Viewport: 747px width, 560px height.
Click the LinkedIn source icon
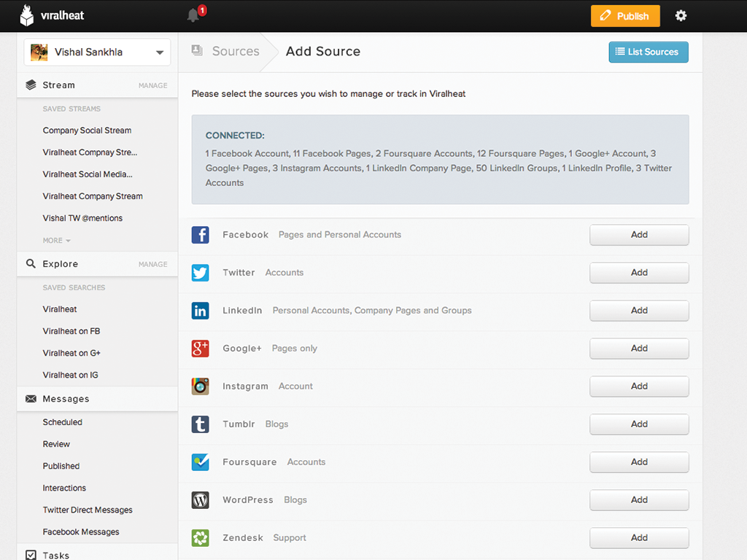coord(200,311)
